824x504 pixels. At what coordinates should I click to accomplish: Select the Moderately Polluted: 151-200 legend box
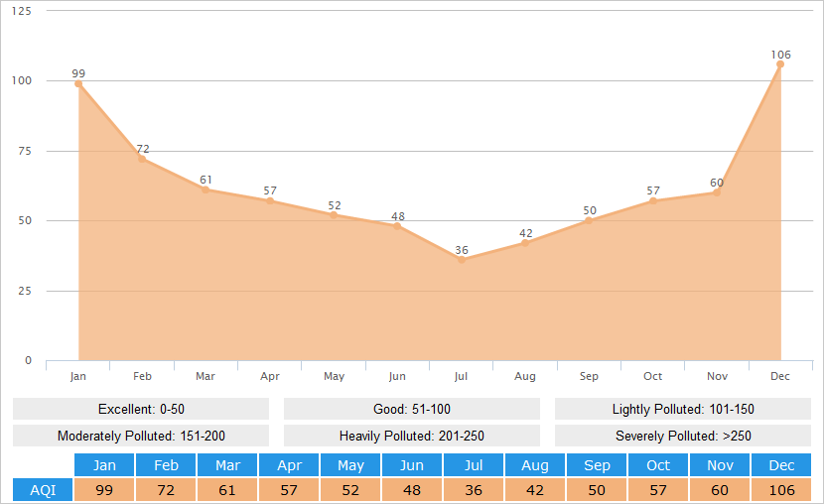point(141,436)
